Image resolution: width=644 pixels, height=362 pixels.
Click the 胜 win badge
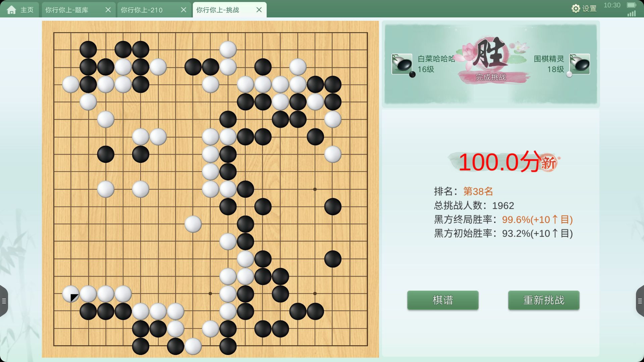(x=490, y=54)
